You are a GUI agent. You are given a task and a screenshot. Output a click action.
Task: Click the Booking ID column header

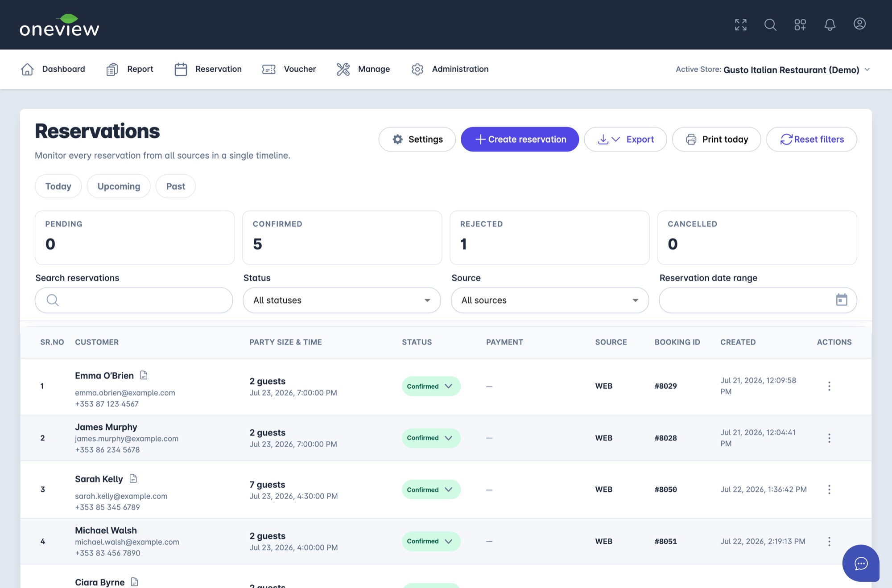677,342
